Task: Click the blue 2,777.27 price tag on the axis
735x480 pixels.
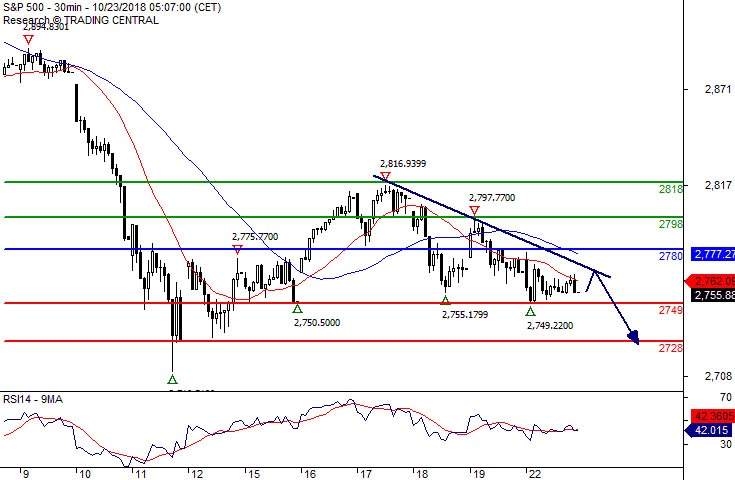Action: click(713, 254)
